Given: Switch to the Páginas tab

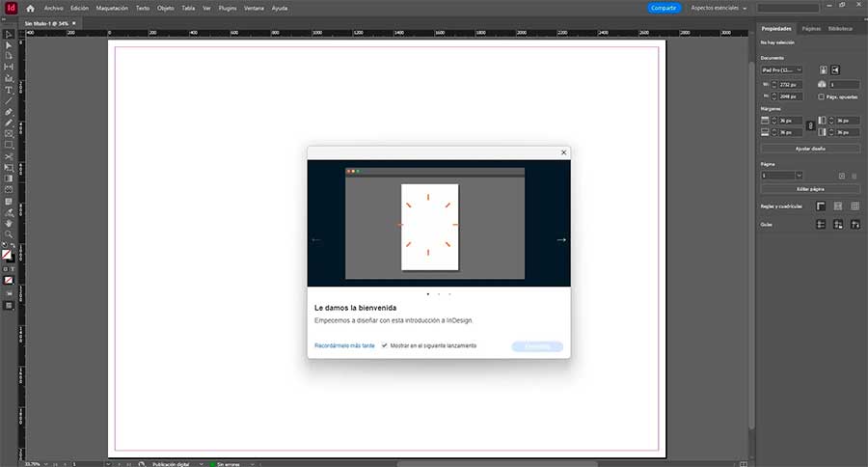Looking at the screenshot, I should pos(811,29).
